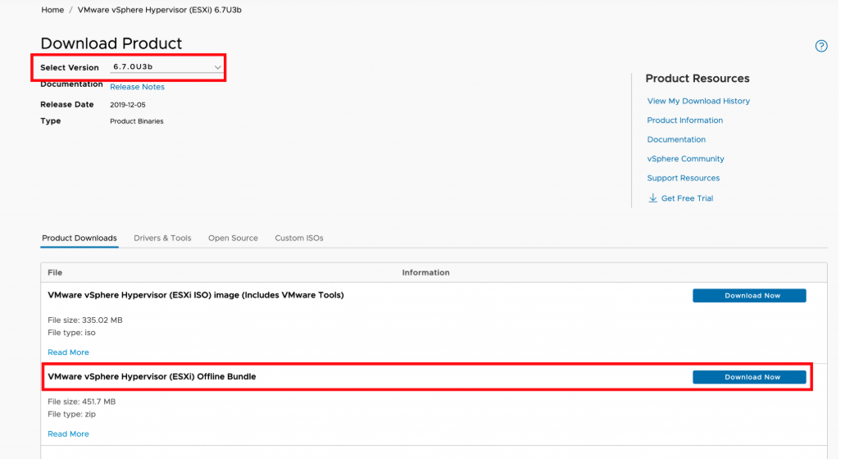This screenshot has height=459, width=868.
Task: Click the File size: 335.02 MB text
Action: [84, 320]
